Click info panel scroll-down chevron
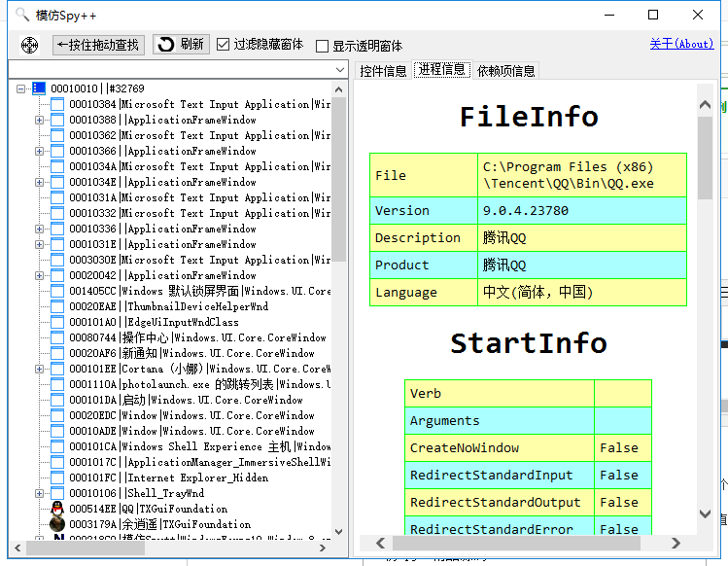 click(705, 513)
